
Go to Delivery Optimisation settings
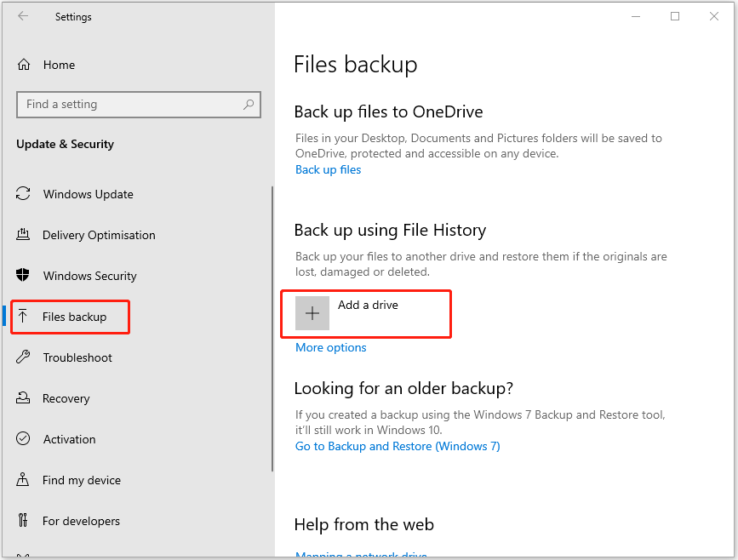tap(99, 235)
